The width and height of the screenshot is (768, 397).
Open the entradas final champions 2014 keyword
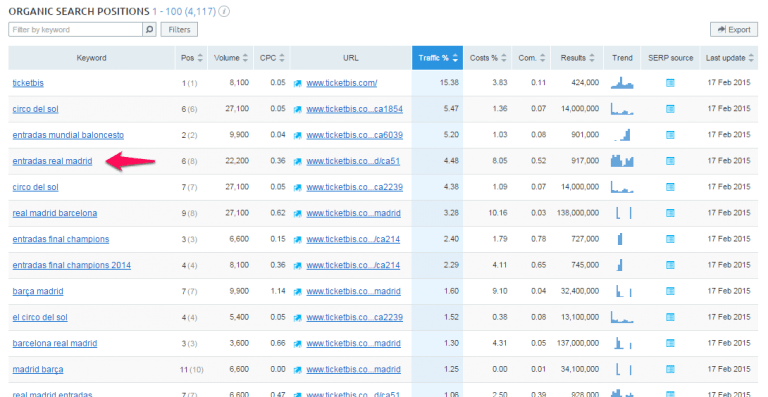72,265
